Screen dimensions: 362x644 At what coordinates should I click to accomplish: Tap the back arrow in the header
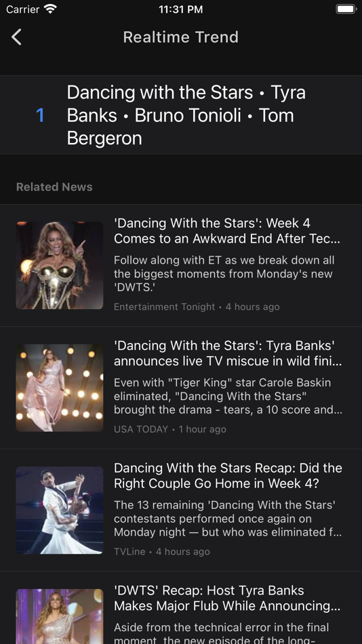16,37
